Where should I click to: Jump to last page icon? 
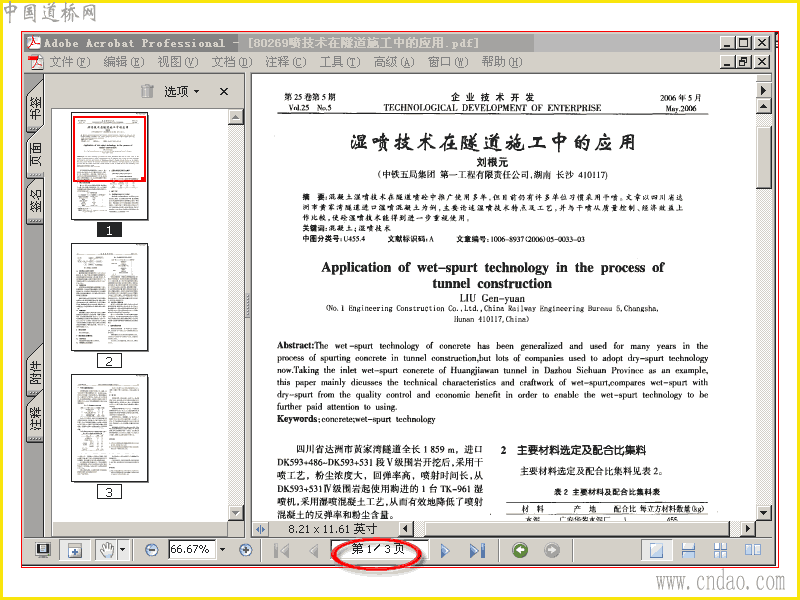click(478, 551)
